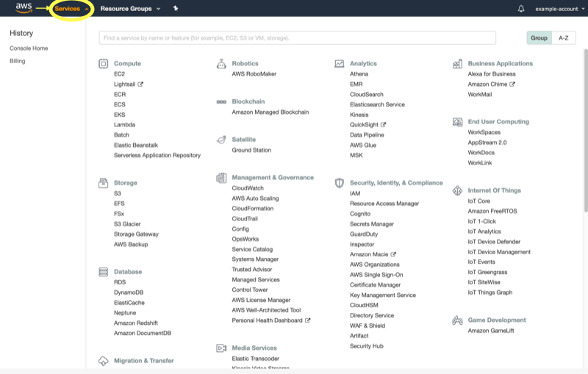
Task: Open the example-account dropdown
Action: click(560, 9)
